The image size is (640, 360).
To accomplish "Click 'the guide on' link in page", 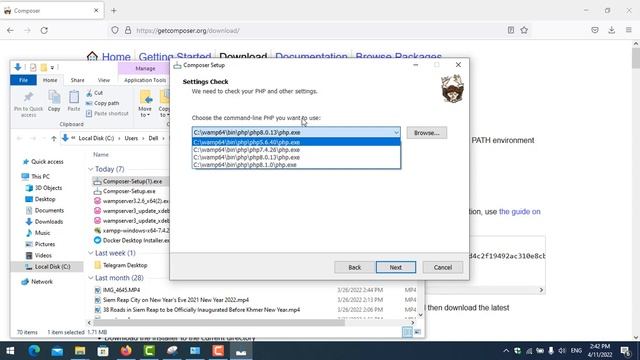I will (x=520, y=211).
